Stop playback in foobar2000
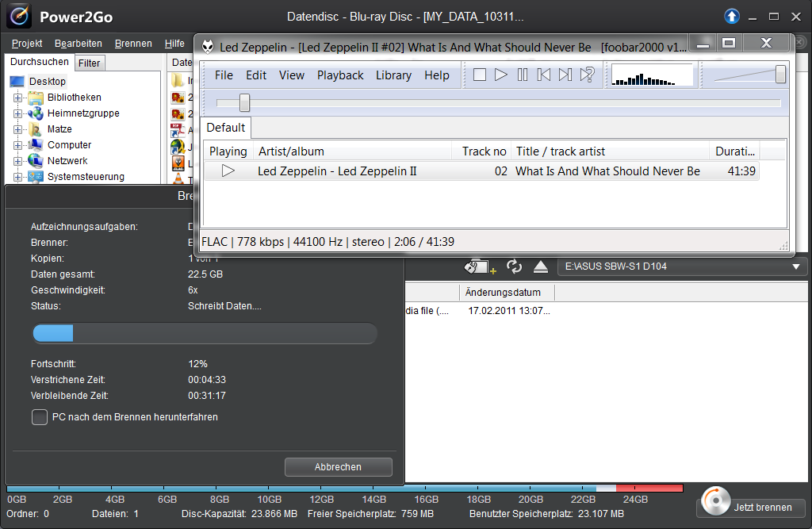Image resolution: width=812 pixels, height=529 pixels. (480, 75)
